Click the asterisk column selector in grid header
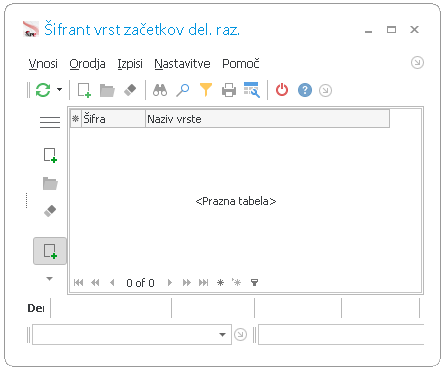Screen dimensions: 445x372 click(76, 119)
